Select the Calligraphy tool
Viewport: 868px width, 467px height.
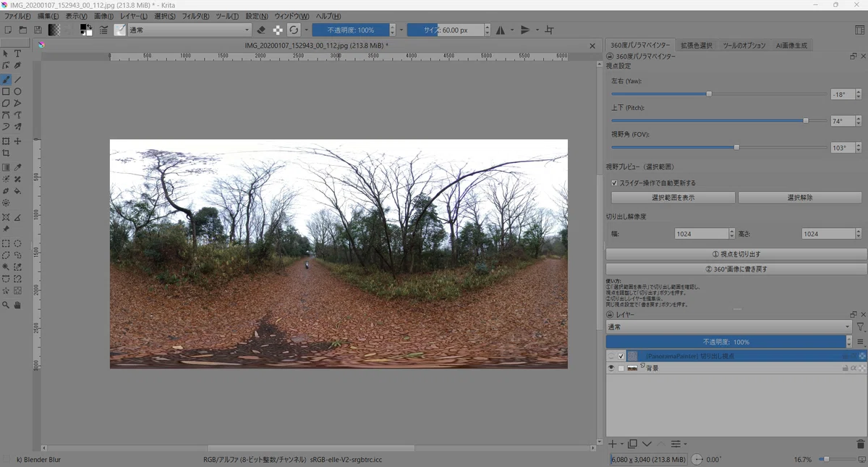pyautogui.click(x=17, y=66)
